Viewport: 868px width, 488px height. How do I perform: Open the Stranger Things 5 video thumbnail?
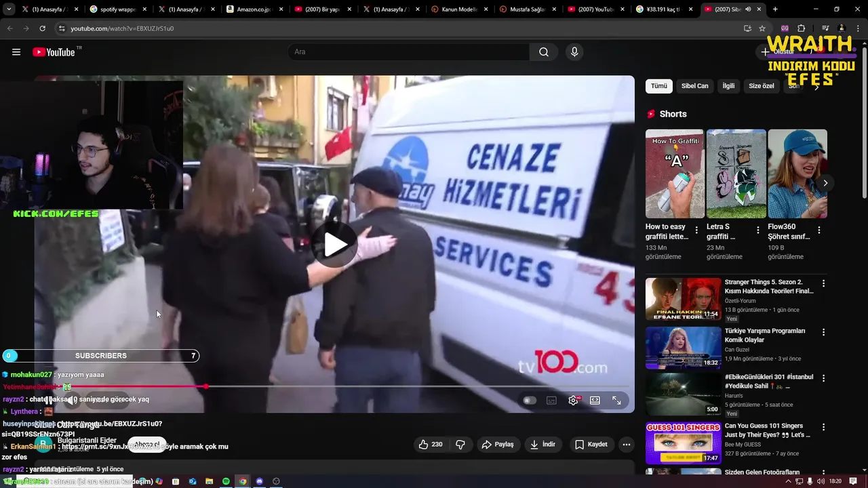pyautogui.click(x=683, y=299)
